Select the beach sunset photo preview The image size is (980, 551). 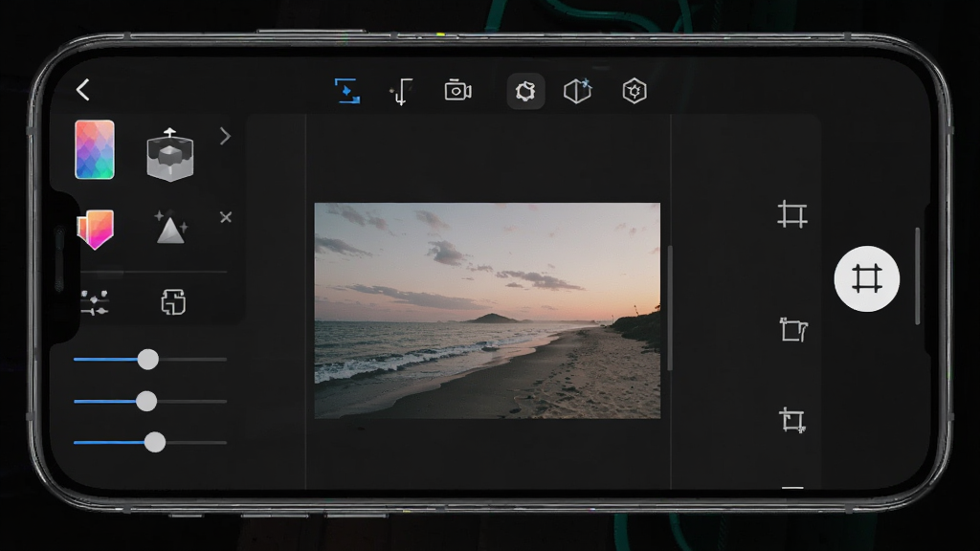coord(487,311)
